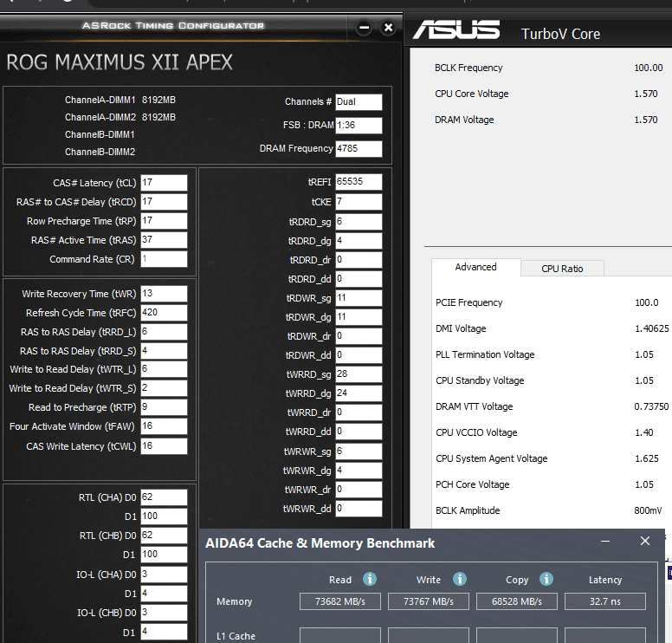The height and width of the screenshot is (643, 672).
Task: Click the Write Recovery Time (tWR) field
Action: [165, 294]
